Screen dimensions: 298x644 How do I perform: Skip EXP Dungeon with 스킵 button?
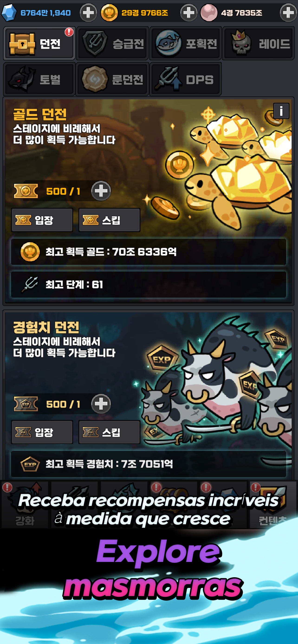109,432
